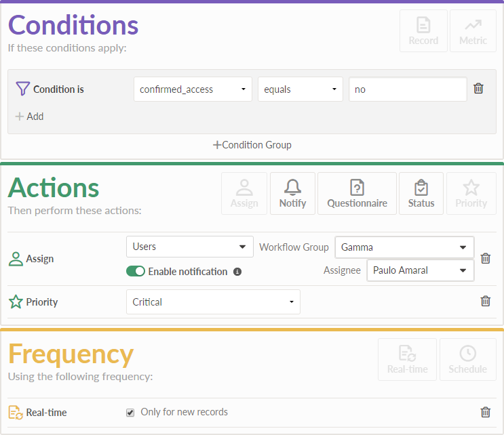Uncheck Only for new records checkbox
Screen dimensions: 504x435
pyautogui.click(x=130, y=412)
